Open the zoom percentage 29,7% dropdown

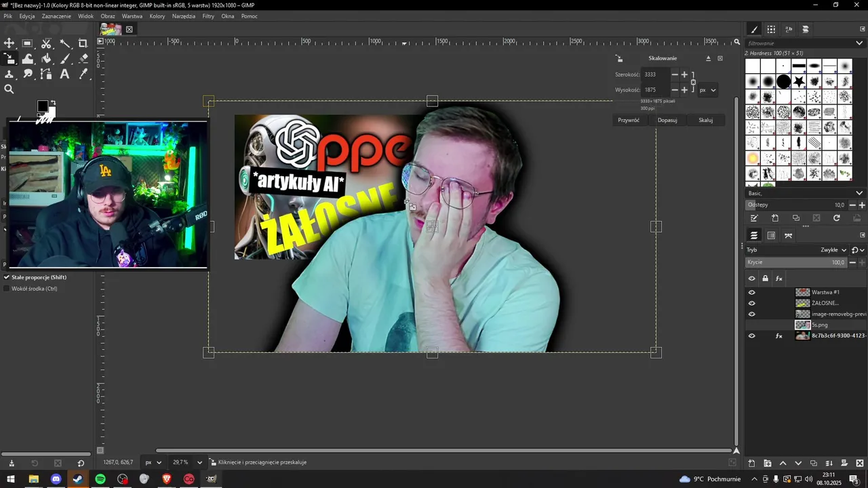pos(187,462)
